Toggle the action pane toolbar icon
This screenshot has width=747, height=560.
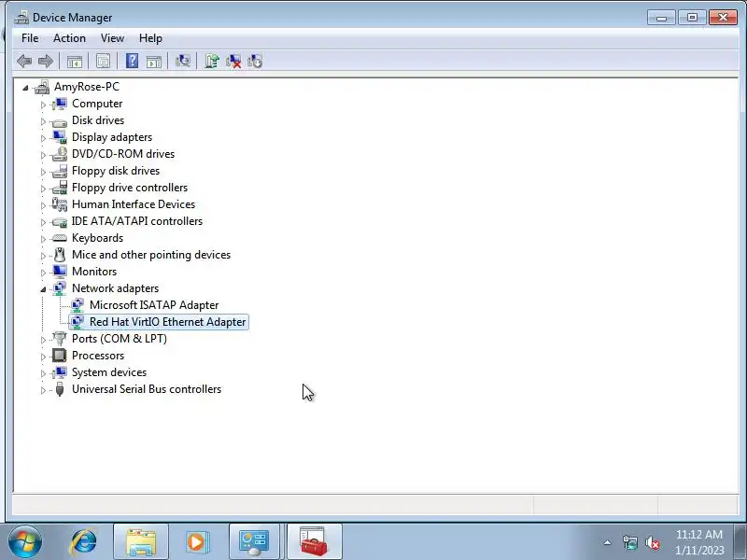click(154, 61)
